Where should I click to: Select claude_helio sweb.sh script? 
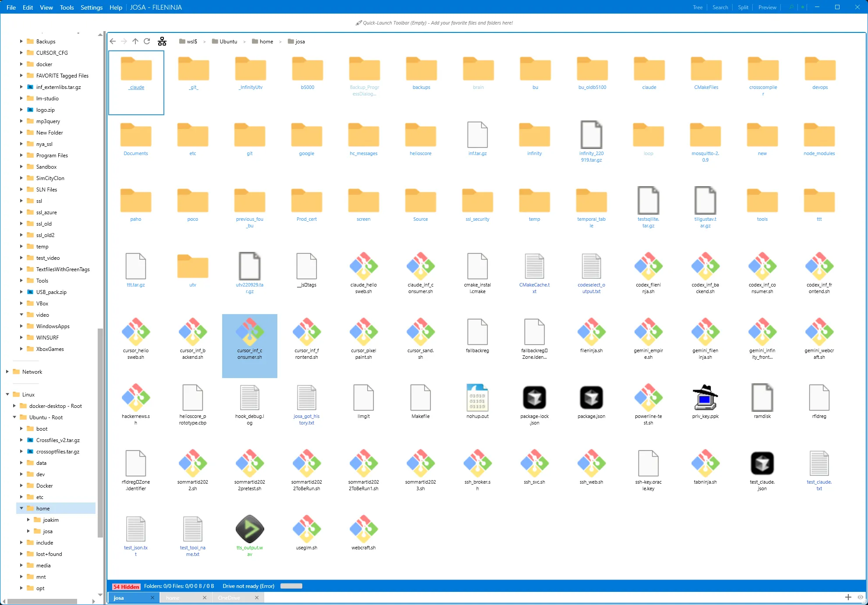pyautogui.click(x=363, y=273)
